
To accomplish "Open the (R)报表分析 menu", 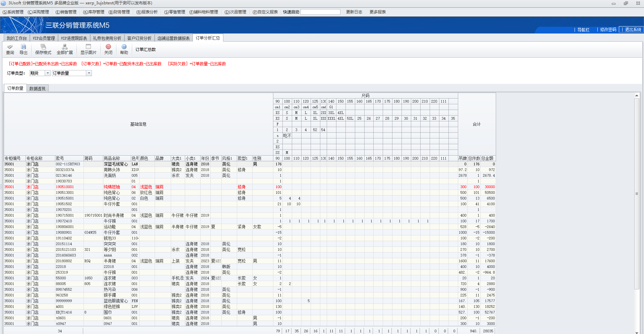I will pyautogui.click(x=147, y=12).
